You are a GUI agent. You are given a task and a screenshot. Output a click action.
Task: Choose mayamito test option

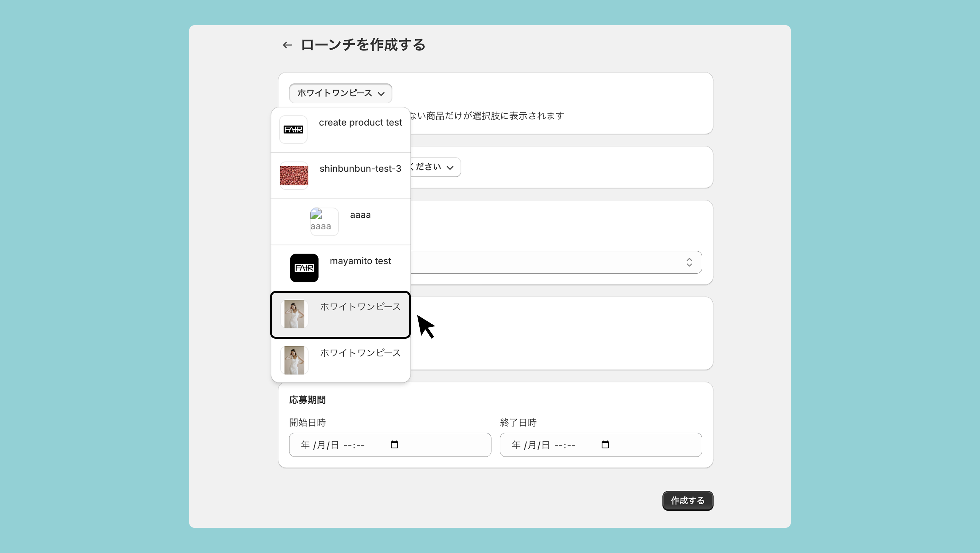pyautogui.click(x=360, y=261)
